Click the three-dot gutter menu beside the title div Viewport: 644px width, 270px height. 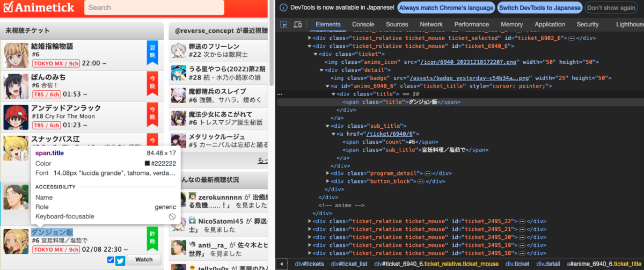coord(279,94)
